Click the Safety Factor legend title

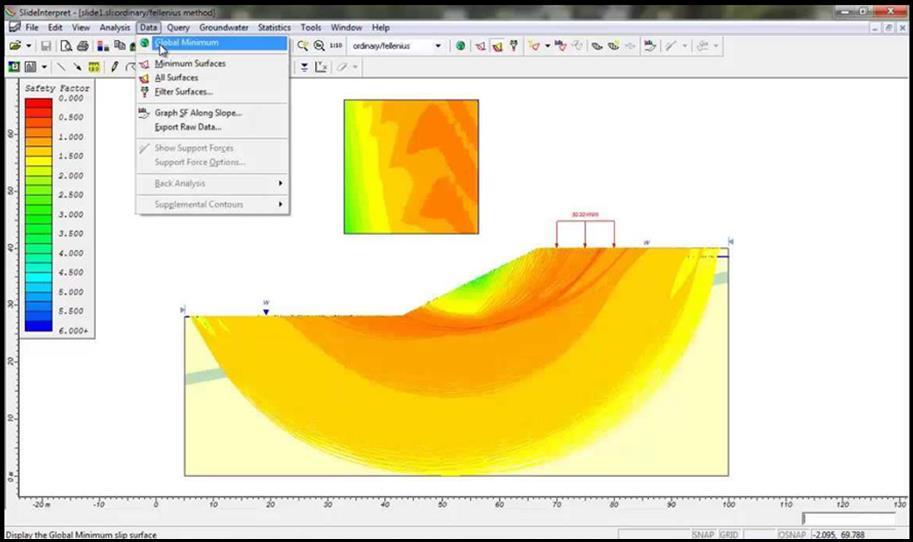click(x=57, y=88)
